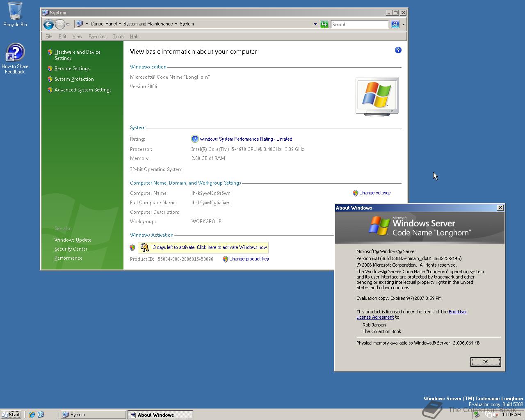Click the computer name lh-k9yw40g6a5wn text
Image resolution: width=525 pixels, height=420 pixels.
[x=211, y=193]
